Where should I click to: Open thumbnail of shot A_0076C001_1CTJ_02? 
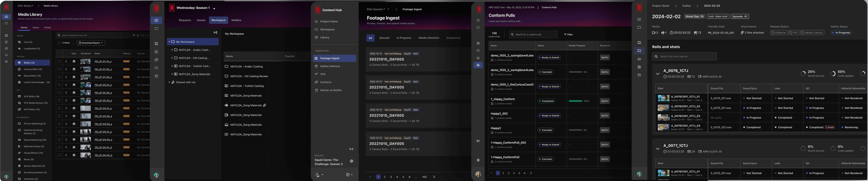pyautogui.click(x=663, y=108)
